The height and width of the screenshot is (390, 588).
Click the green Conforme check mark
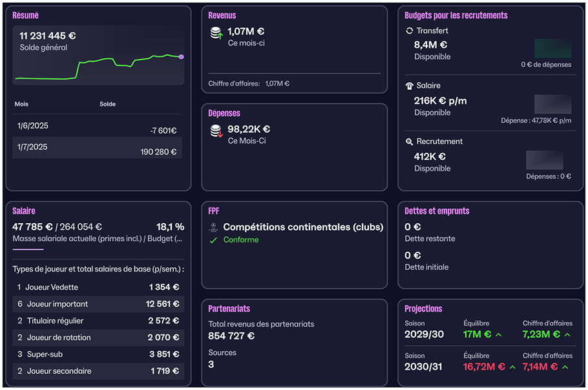coord(214,240)
